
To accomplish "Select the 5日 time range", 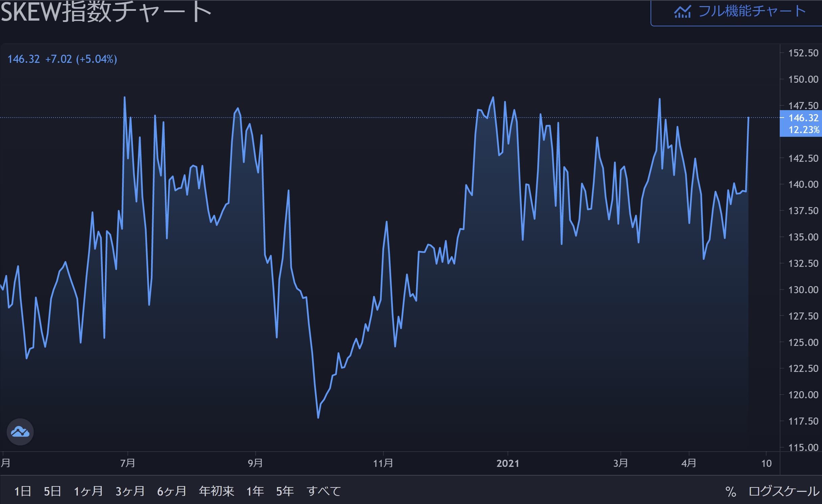I will coord(52,491).
